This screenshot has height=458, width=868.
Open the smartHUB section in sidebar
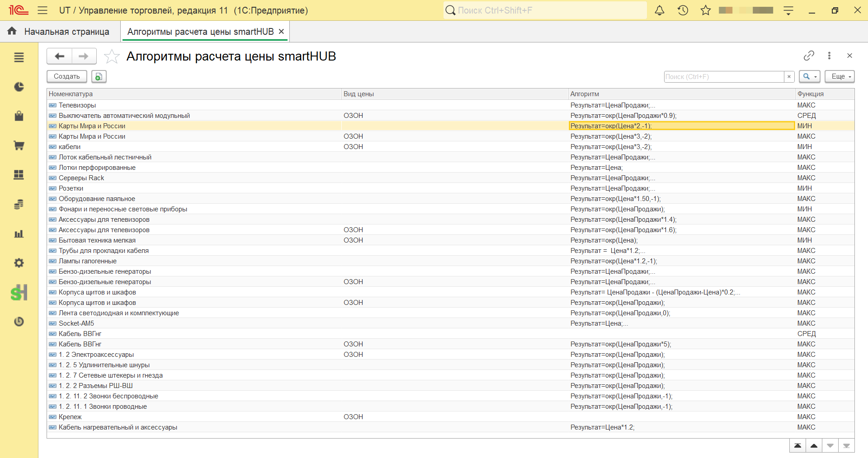(x=19, y=292)
